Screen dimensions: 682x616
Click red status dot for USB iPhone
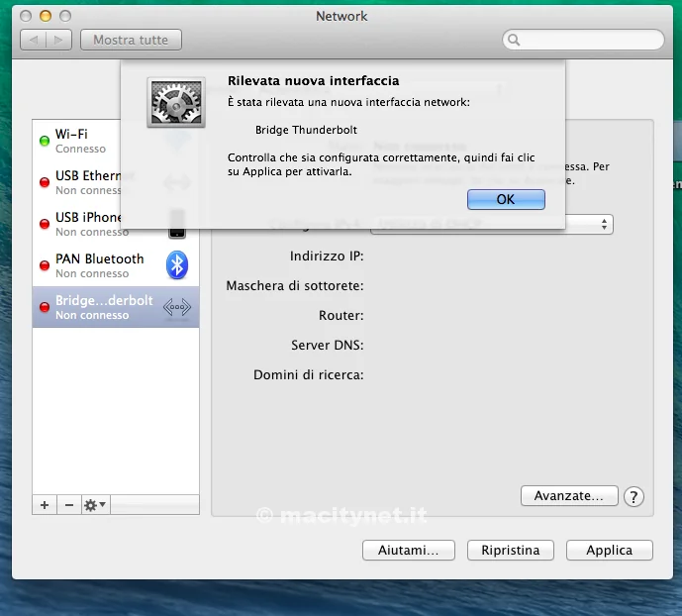pos(45,224)
